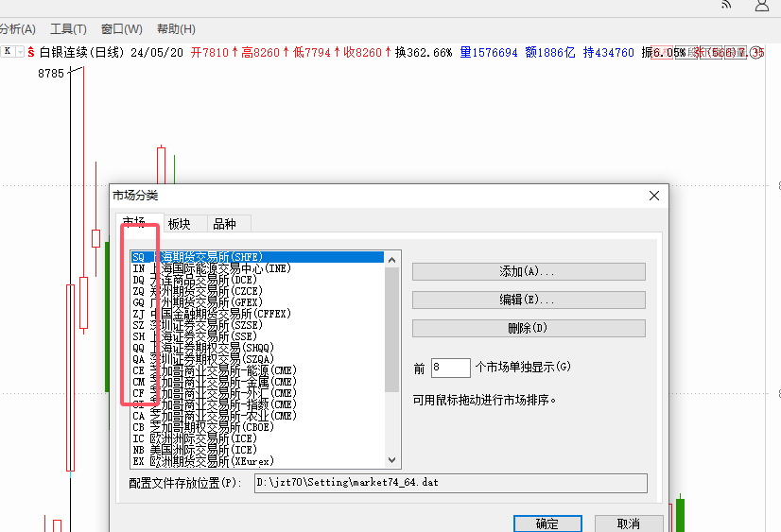781x532 pixels.
Task: Open the 分析(A) menu
Action: (17, 29)
